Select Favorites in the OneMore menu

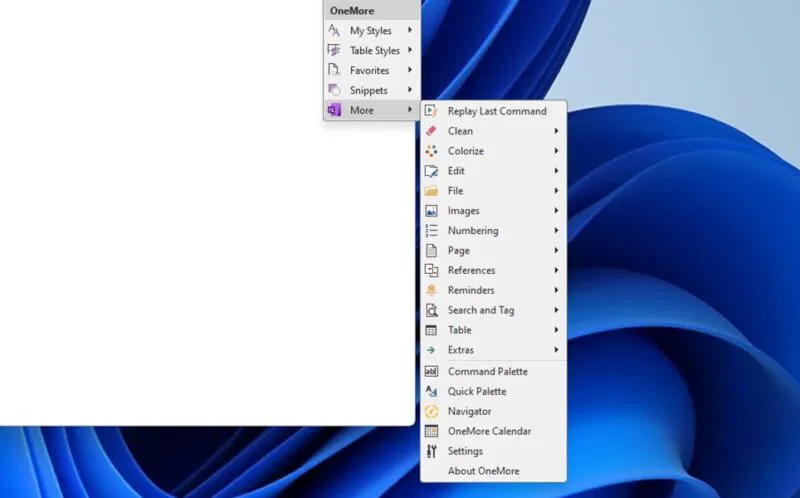pyautogui.click(x=372, y=70)
